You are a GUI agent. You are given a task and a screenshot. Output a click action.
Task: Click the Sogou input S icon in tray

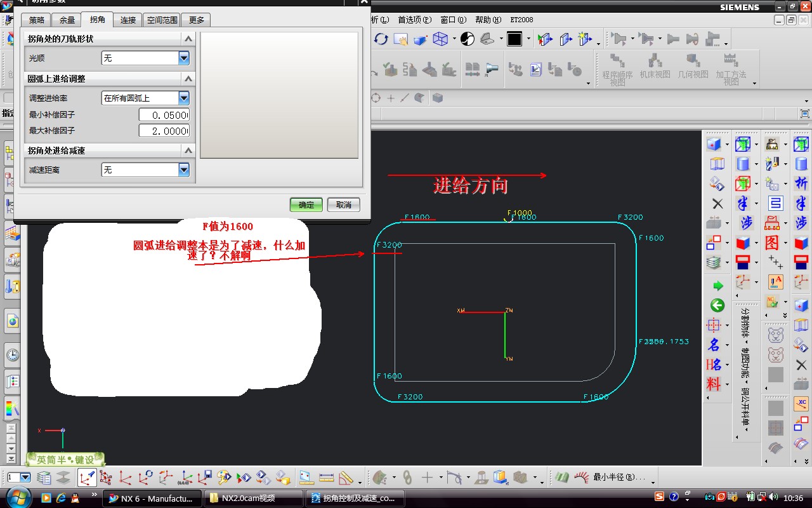point(660,497)
